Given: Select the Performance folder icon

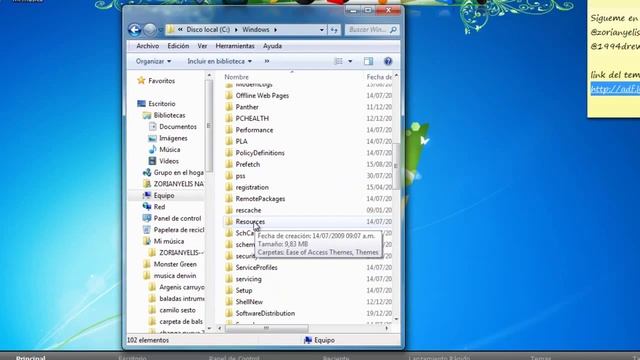Looking at the screenshot, I should [x=229, y=130].
